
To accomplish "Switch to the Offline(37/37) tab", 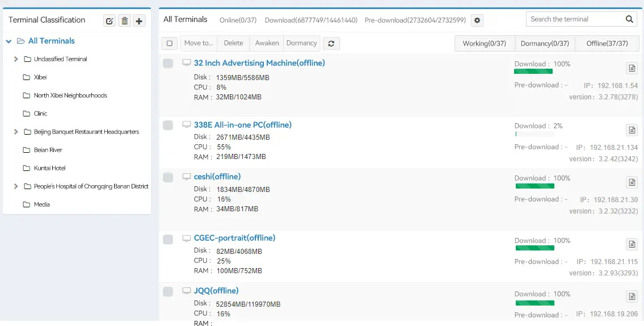I will coord(607,44).
